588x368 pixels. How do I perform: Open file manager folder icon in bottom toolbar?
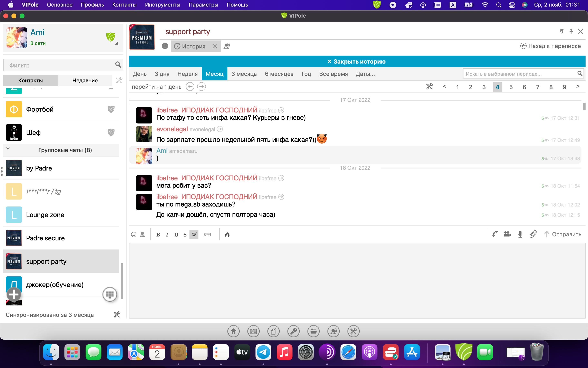click(x=313, y=331)
